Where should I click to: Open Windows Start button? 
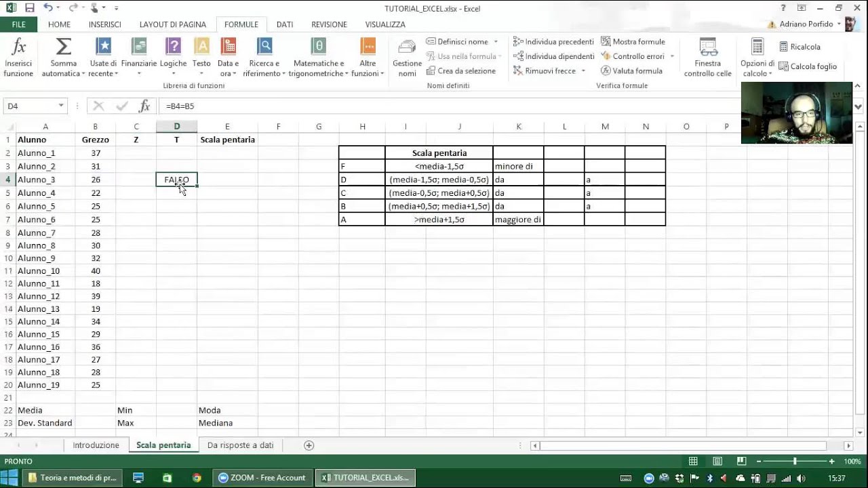9,478
